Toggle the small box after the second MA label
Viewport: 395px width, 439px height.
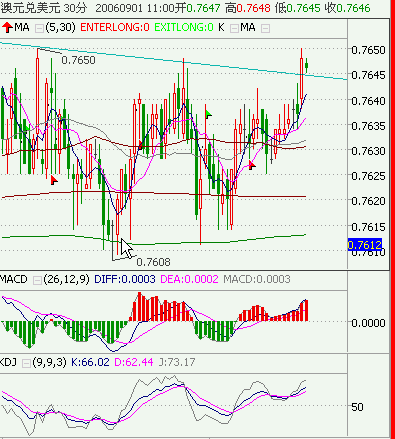coord(265,29)
